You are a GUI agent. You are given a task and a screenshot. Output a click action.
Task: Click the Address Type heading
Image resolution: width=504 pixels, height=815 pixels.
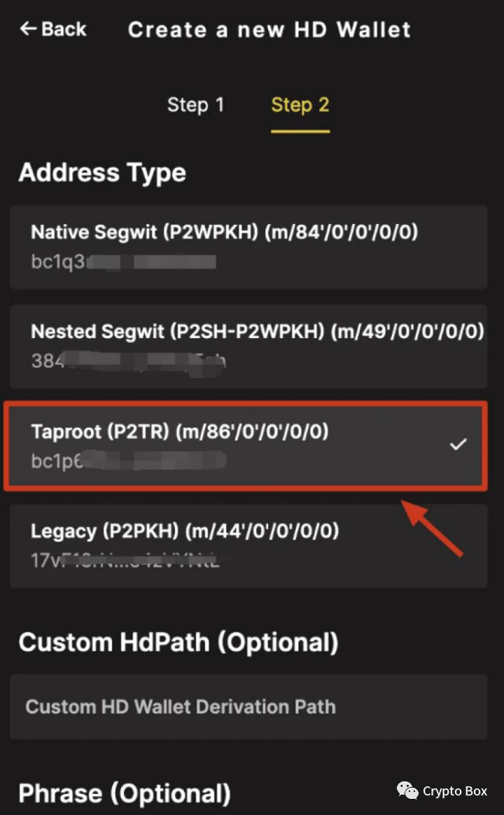coord(102,172)
